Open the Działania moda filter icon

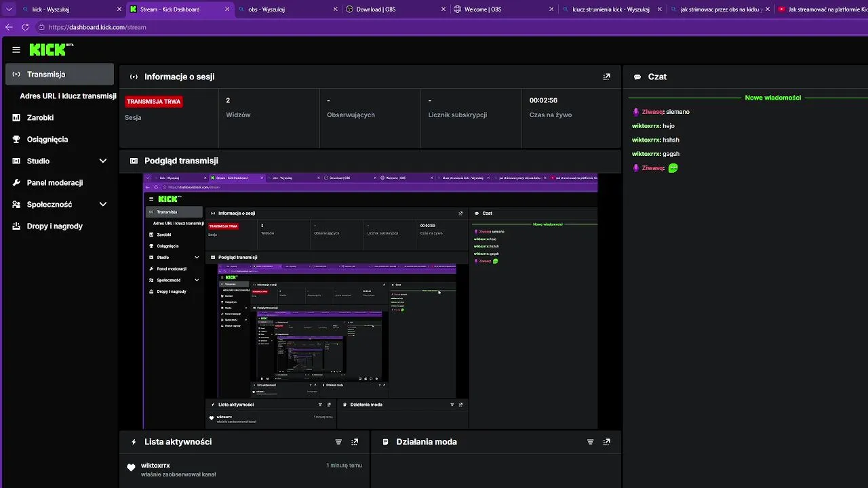[x=590, y=442]
